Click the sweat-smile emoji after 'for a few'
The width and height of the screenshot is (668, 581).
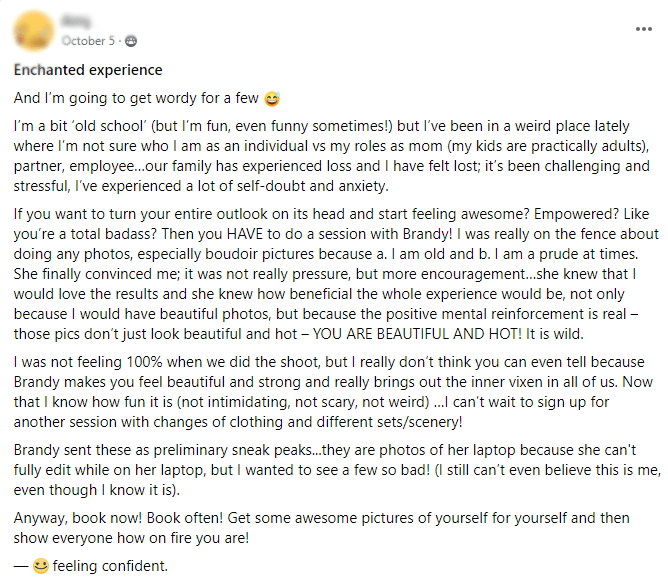[x=272, y=99]
